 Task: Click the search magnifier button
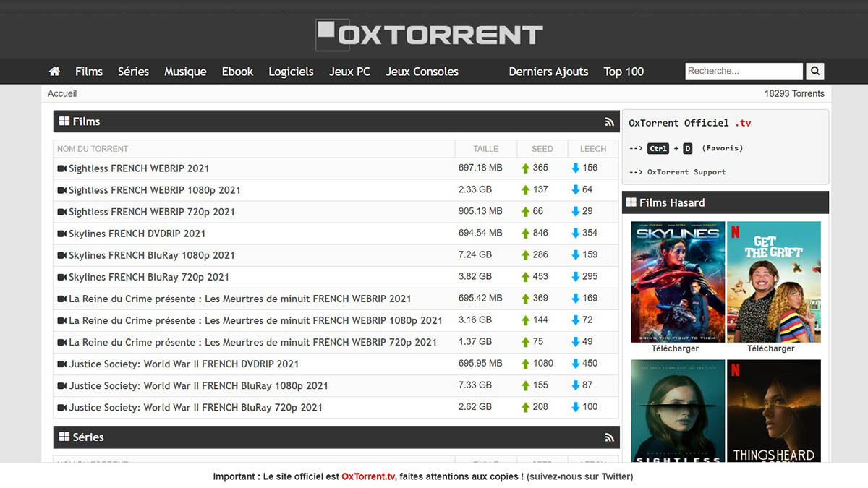coord(815,71)
